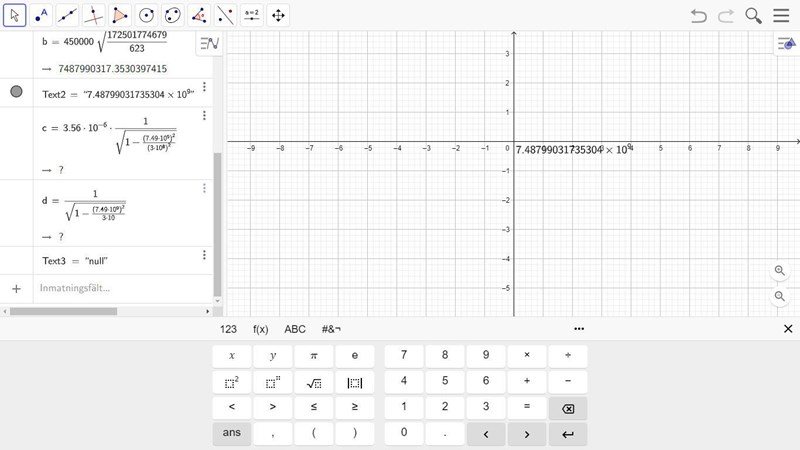Pick the Perpendicular Line tool

[93, 15]
